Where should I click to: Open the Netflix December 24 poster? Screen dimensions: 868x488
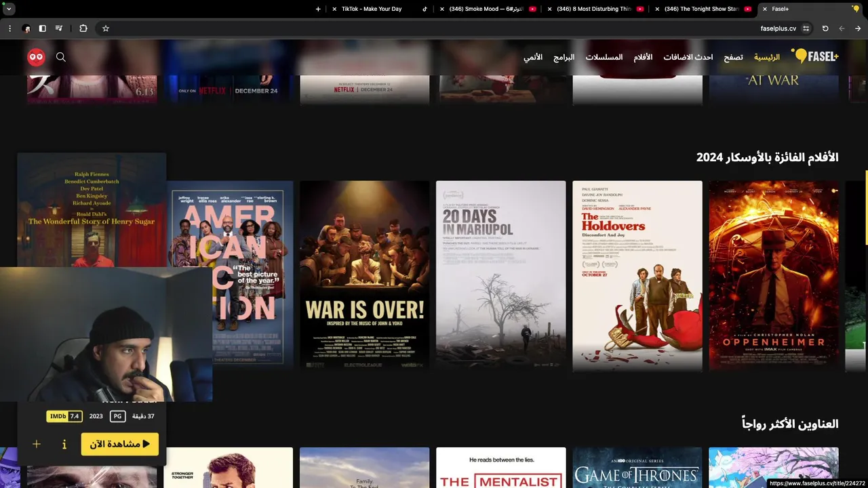[x=228, y=89]
